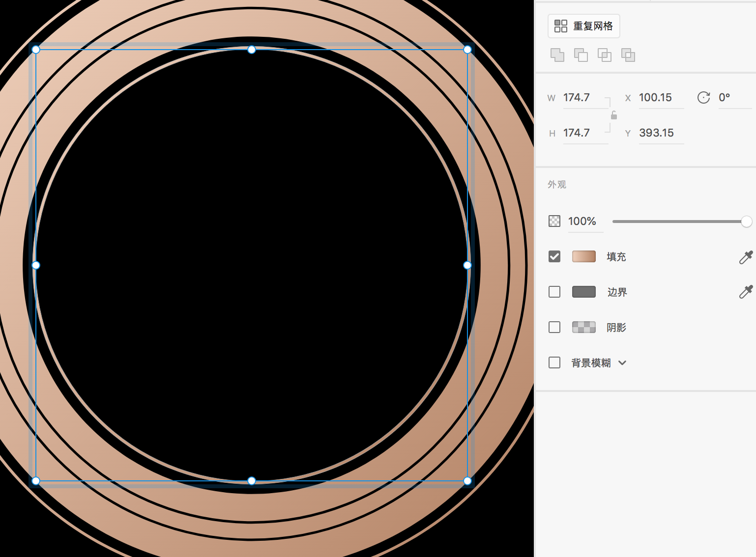The image size is (756, 557).
Task: Edit the rotation field showing 0°
Action: 735,98
